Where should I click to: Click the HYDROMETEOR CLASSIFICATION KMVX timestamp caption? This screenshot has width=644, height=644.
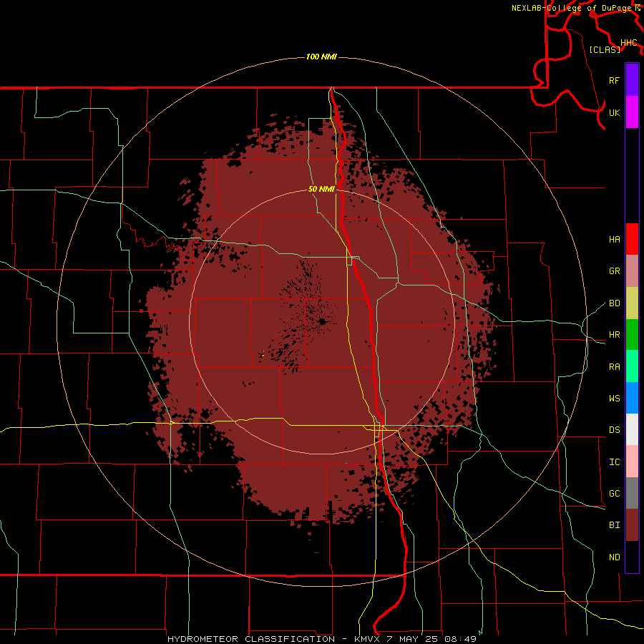point(322,639)
